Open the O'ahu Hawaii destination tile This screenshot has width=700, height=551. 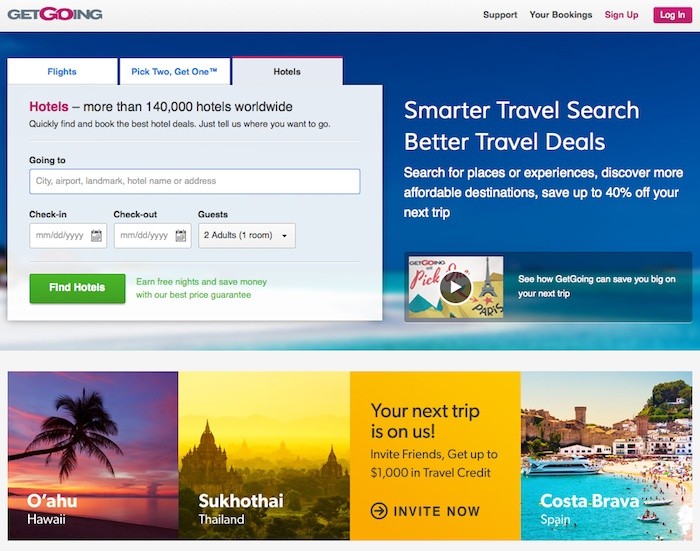pyautogui.click(x=93, y=456)
